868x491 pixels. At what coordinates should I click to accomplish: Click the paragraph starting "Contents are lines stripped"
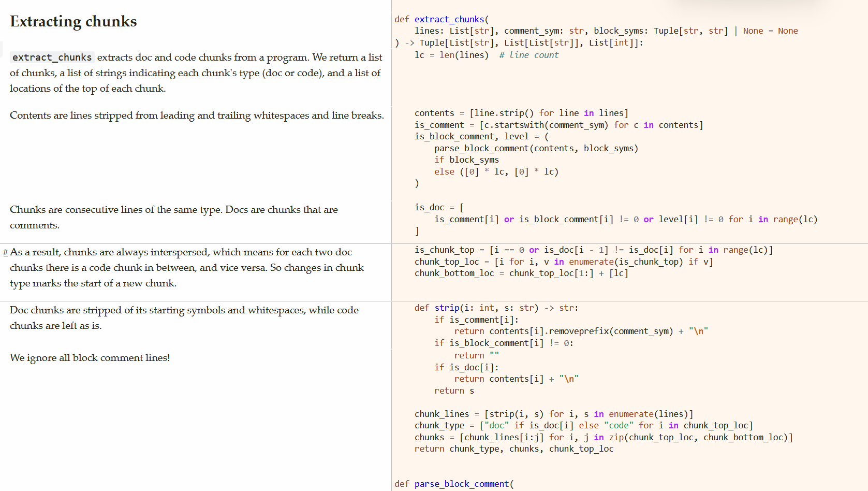point(197,115)
